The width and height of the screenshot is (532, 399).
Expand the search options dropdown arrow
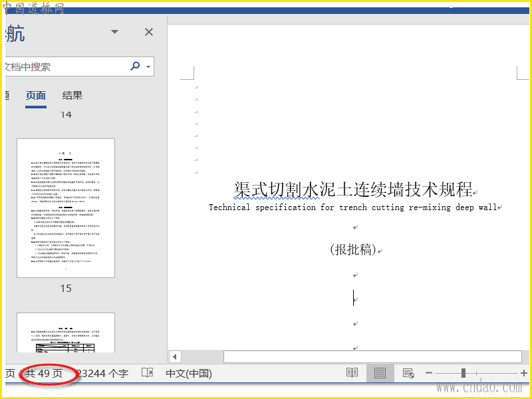[148, 66]
